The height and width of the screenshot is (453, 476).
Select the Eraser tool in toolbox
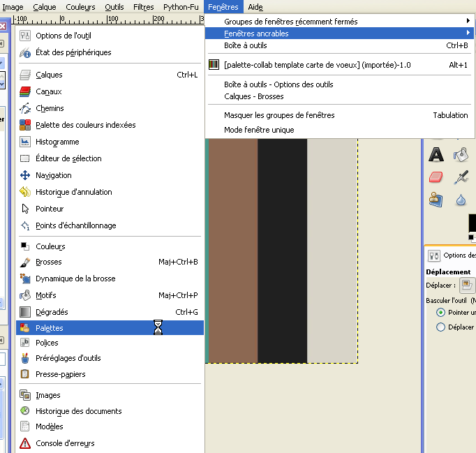click(436, 177)
